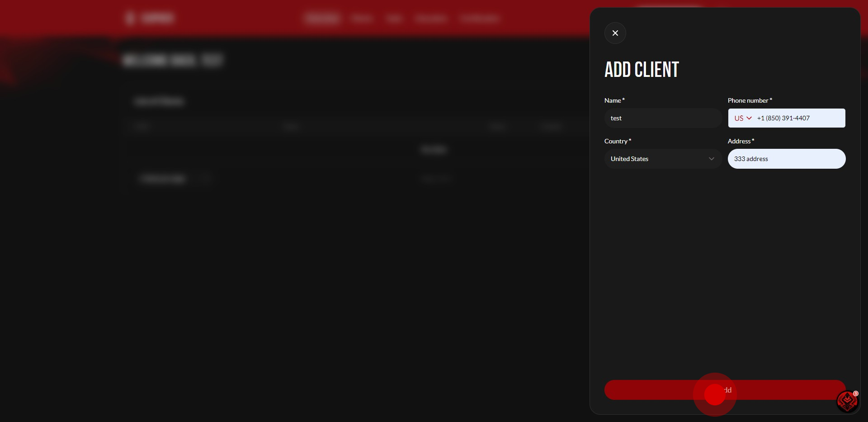Close the Add Client panel with X
This screenshot has height=422, width=868.
615,33
